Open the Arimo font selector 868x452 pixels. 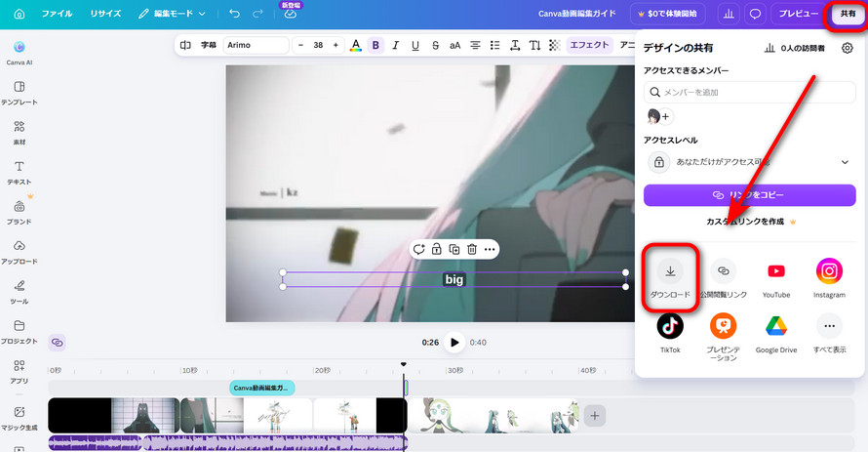click(x=256, y=45)
